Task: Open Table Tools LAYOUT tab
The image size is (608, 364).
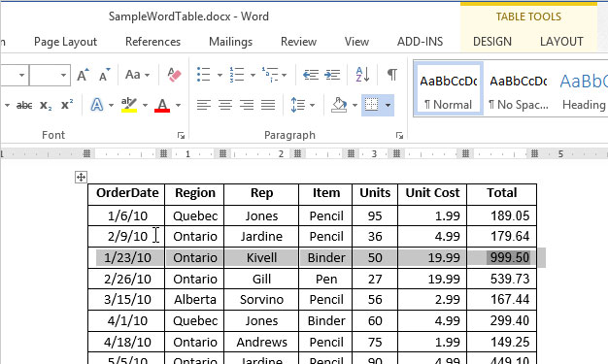Action: (561, 42)
